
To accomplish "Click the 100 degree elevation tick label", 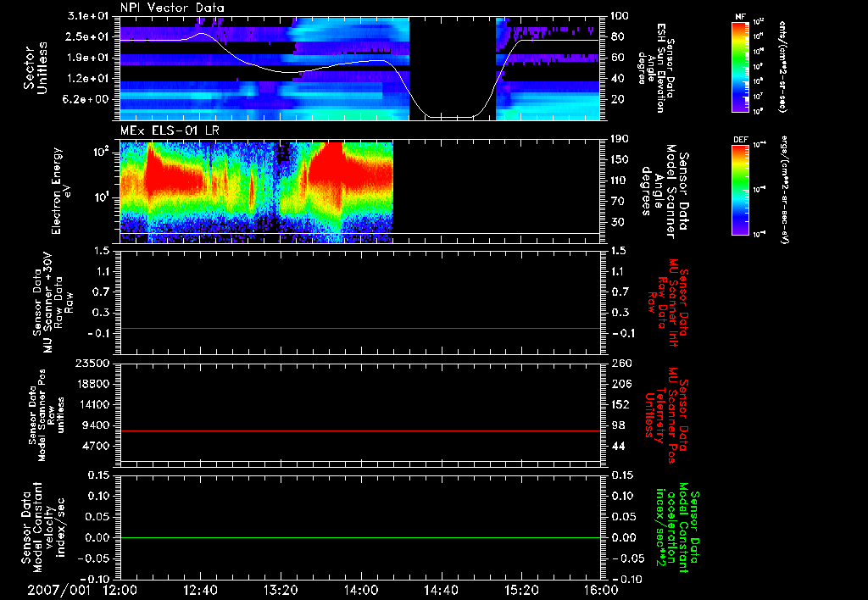I will pyautogui.click(x=620, y=16).
